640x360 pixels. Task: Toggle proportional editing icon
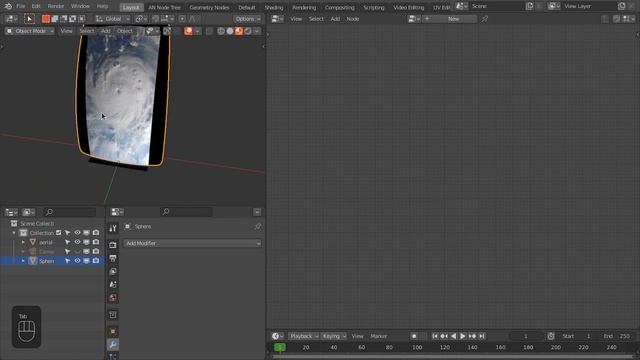(182, 19)
